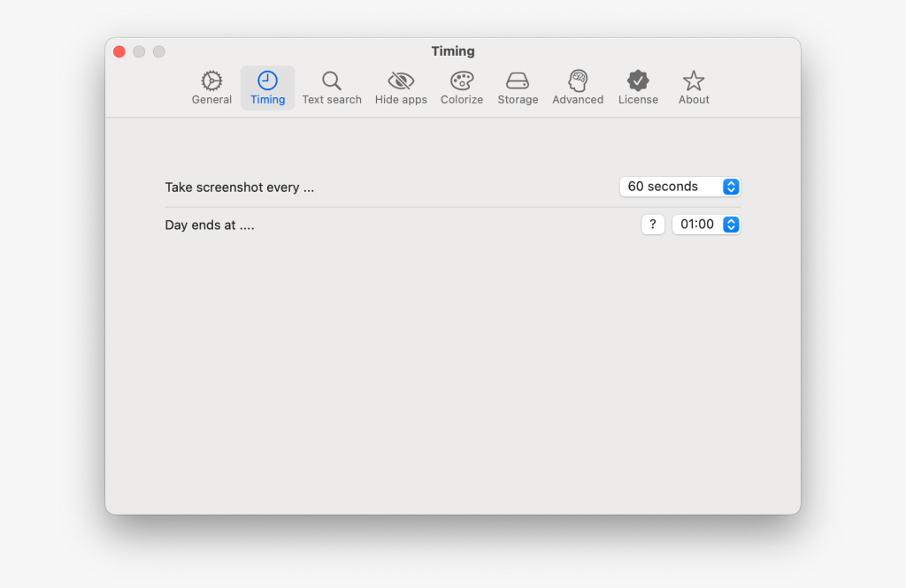Open the About star tab
Image resolution: width=906 pixels, height=588 pixels.
[x=694, y=88]
